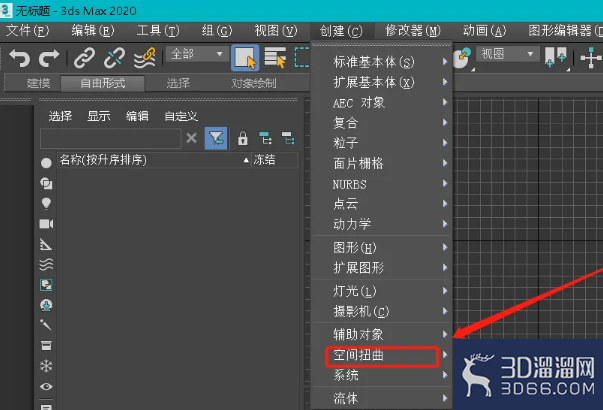Toggle the scene explorer filter funnel
Image resolution: width=603 pixels, height=410 pixels.
216,138
